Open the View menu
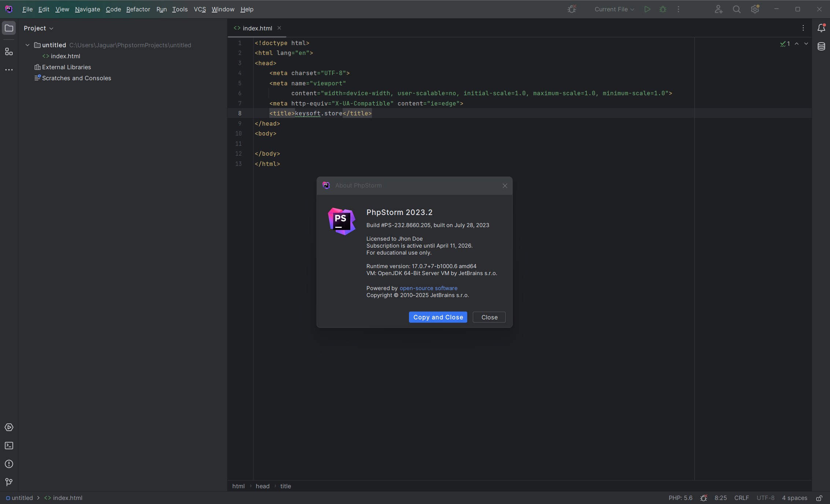This screenshot has height=504, width=830. pyautogui.click(x=62, y=10)
